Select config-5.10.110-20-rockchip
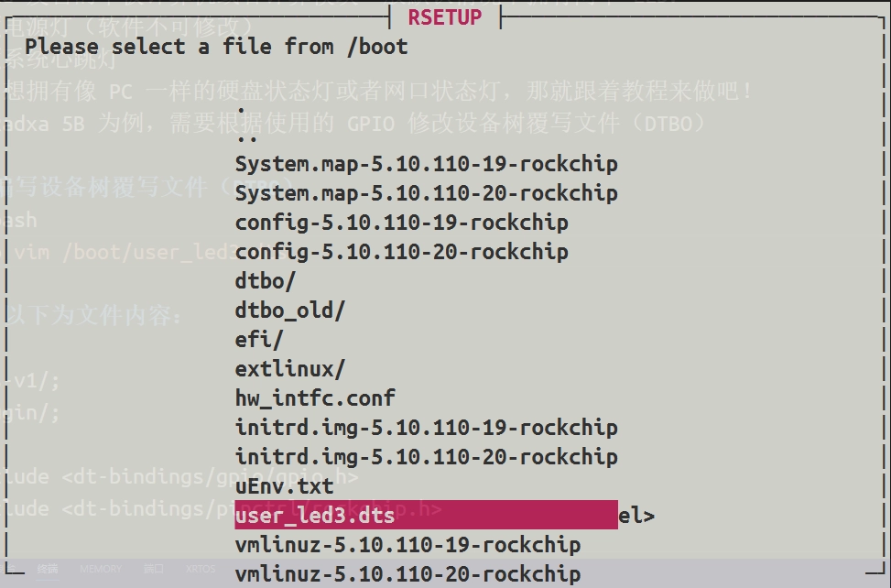Screen dimensions: 891x588 click(401, 252)
